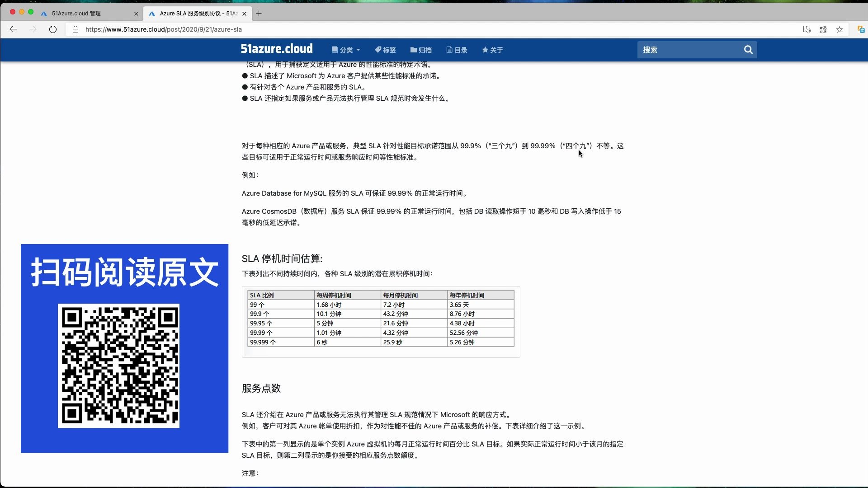Click the 服务点数 heading

point(261,388)
